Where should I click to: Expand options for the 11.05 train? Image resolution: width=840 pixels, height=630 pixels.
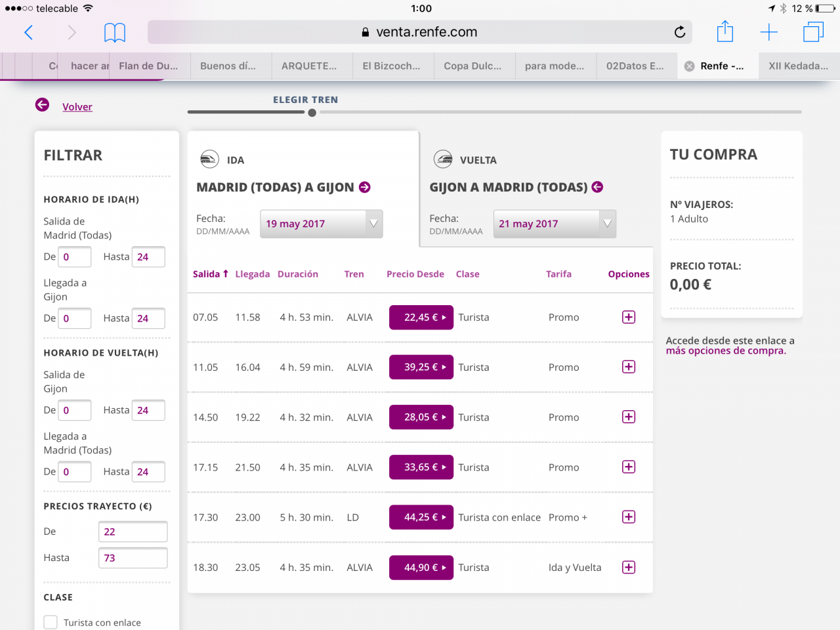(629, 367)
